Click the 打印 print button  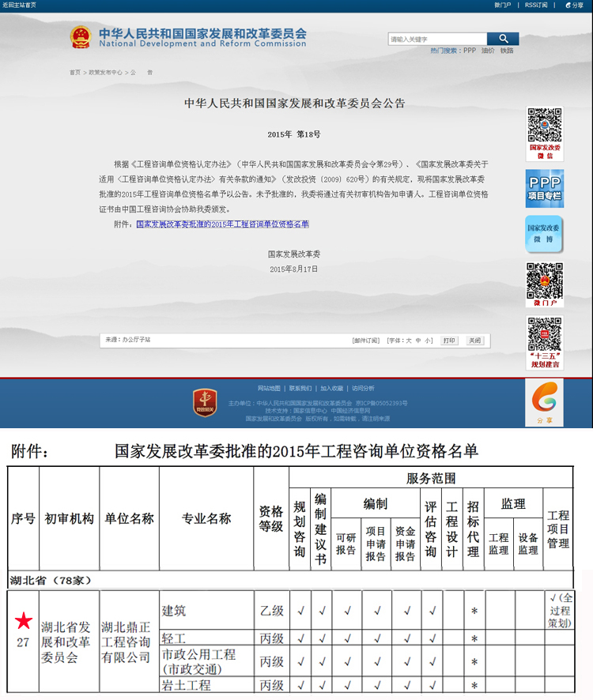(449, 341)
